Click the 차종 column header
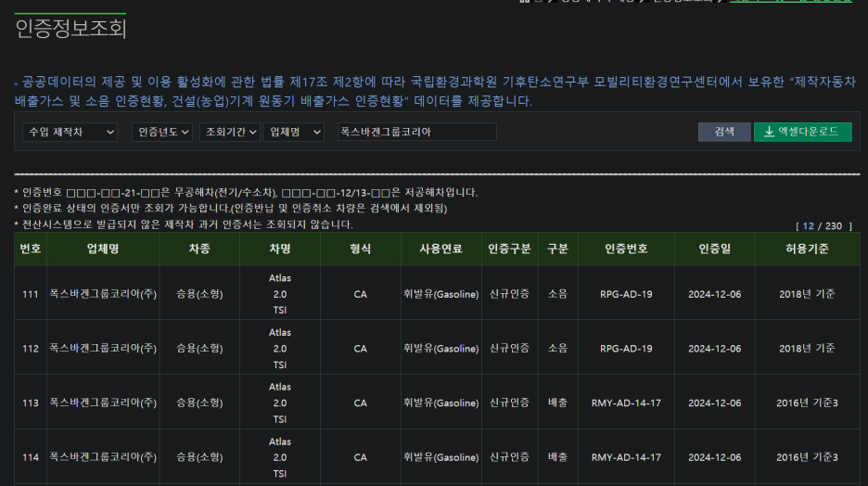 point(199,249)
